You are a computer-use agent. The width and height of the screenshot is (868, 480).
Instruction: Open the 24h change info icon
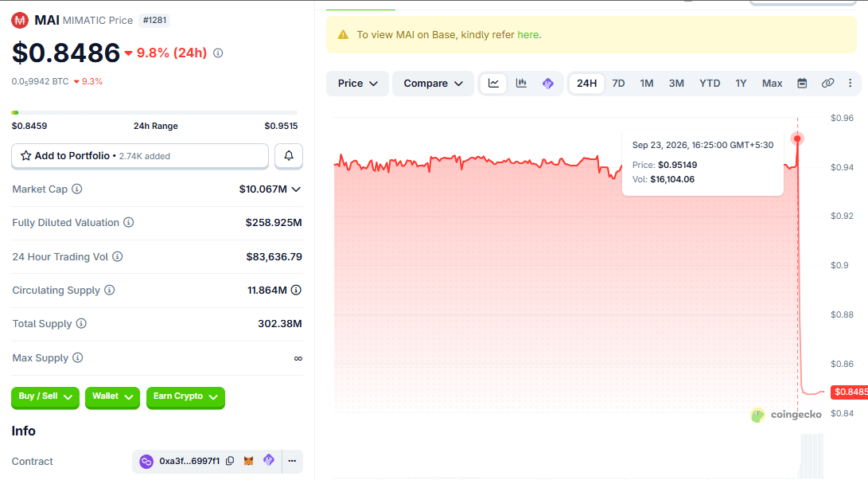point(218,53)
